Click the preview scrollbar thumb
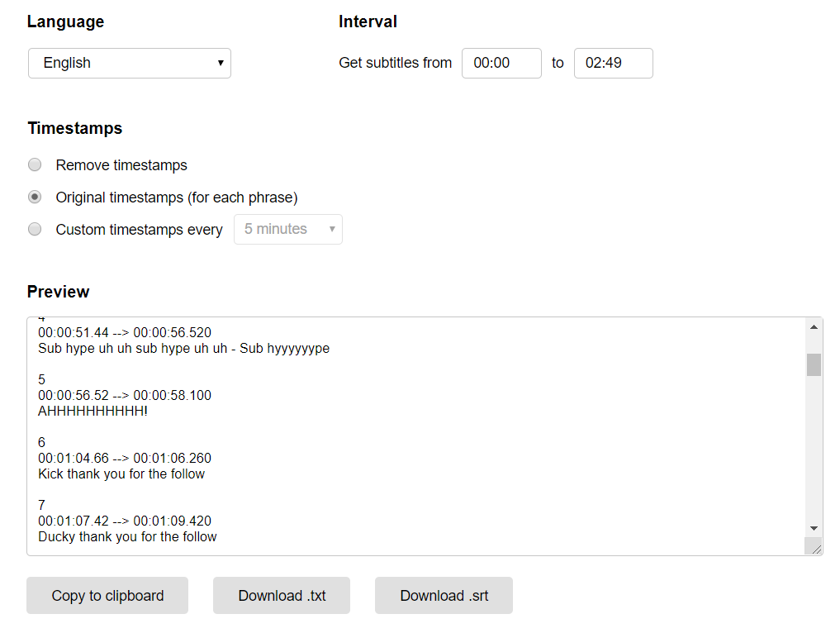The image size is (840, 633). click(x=814, y=364)
